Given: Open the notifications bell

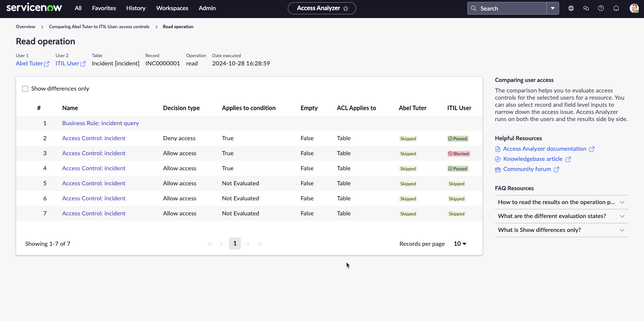Looking at the screenshot, I should pos(616,8).
